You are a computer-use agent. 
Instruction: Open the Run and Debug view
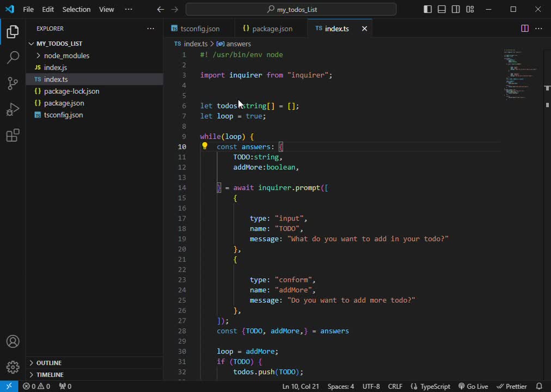[13, 109]
